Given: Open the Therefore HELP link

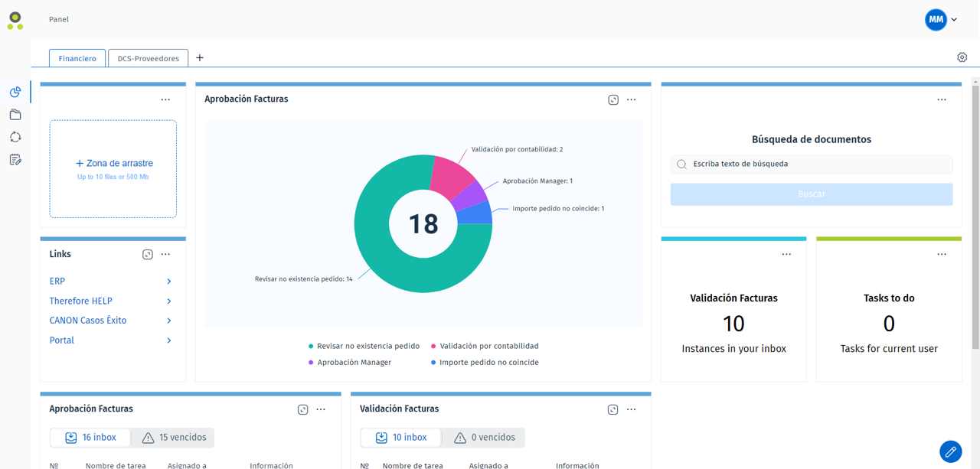Looking at the screenshot, I should click(80, 301).
